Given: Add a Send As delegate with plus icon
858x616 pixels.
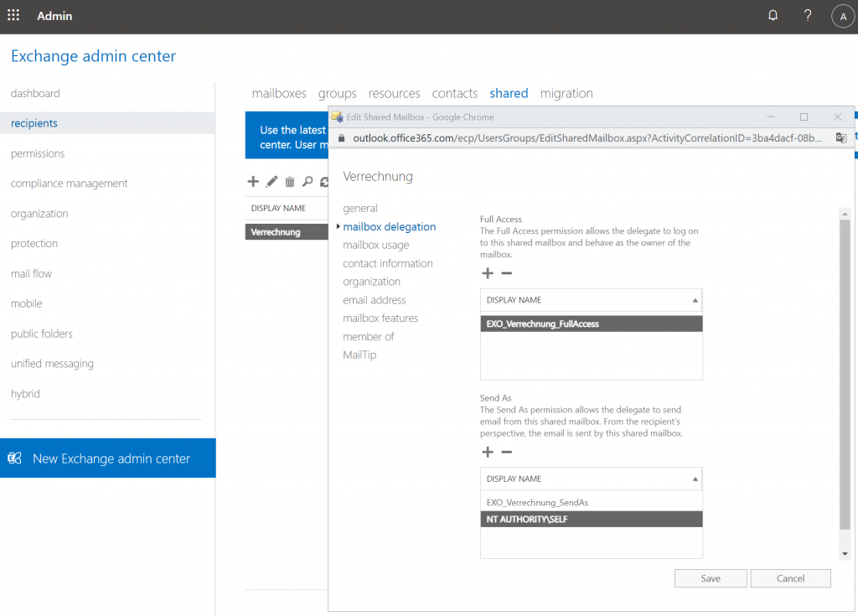Looking at the screenshot, I should [x=488, y=453].
